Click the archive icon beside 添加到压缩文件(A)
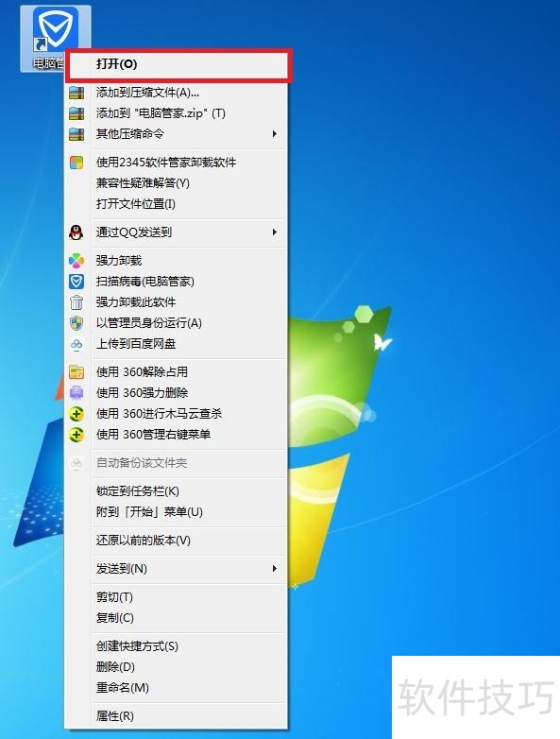The image size is (560, 739). tap(76, 93)
